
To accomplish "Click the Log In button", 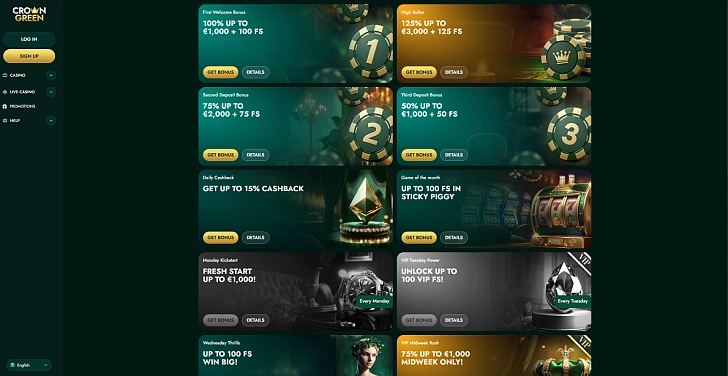I will point(29,39).
